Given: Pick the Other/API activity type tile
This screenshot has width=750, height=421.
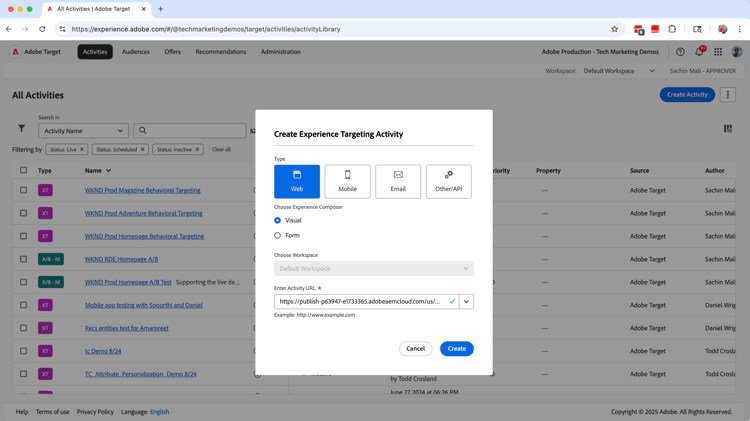Looking at the screenshot, I should click(x=448, y=181).
